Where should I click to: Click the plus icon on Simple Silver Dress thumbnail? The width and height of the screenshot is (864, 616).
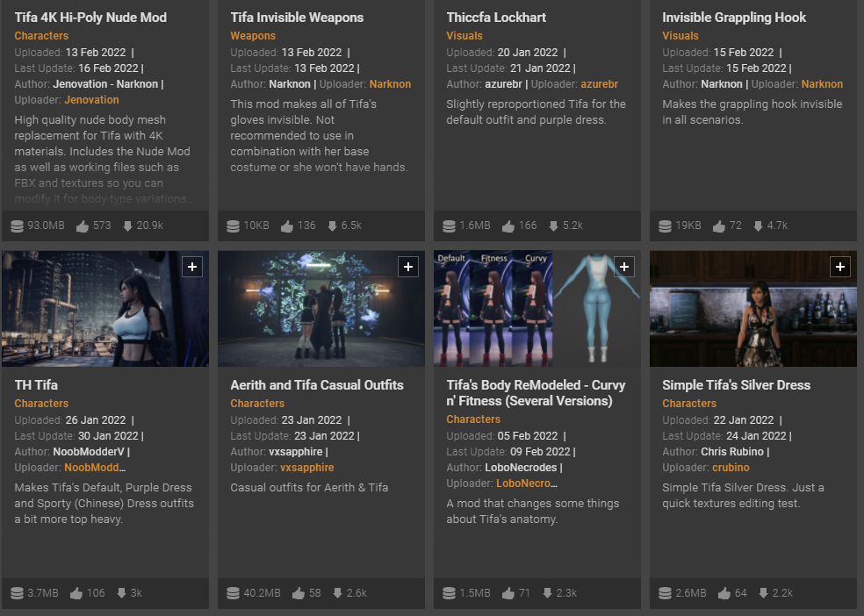point(840,267)
